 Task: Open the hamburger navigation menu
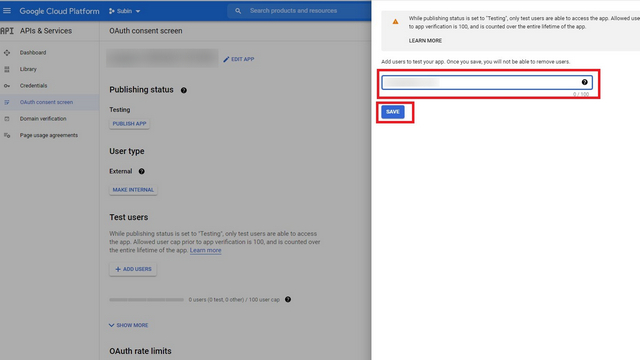click(7, 11)
